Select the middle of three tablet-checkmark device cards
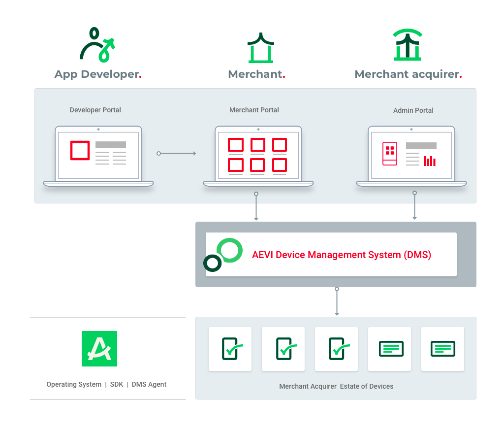The image size is (504, 432). point(283,349)
